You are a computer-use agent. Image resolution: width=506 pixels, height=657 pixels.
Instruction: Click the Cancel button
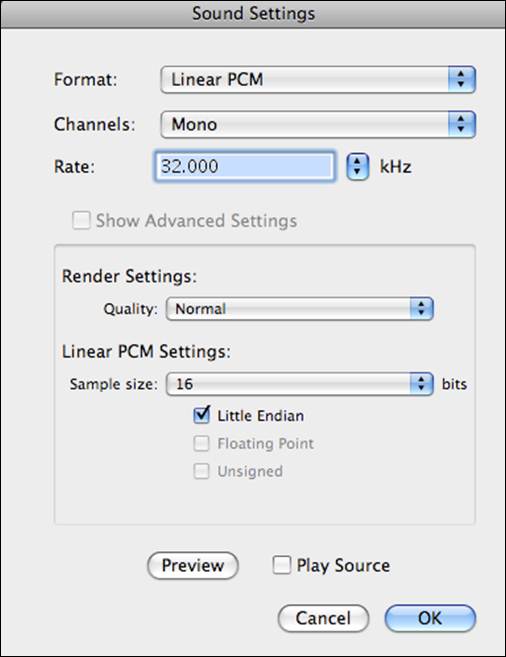(x=323, y=618)
